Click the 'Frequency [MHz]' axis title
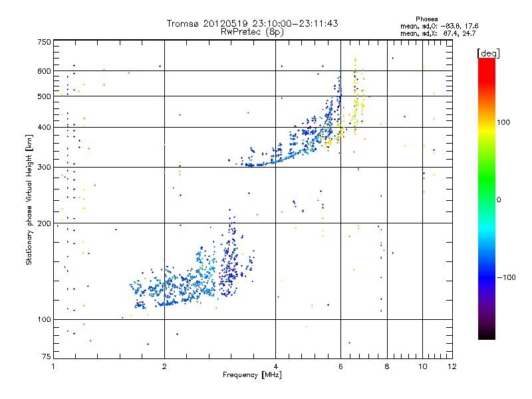Viewport: 532px width, 399px height. pyautogui.click(x=252, y=375)
